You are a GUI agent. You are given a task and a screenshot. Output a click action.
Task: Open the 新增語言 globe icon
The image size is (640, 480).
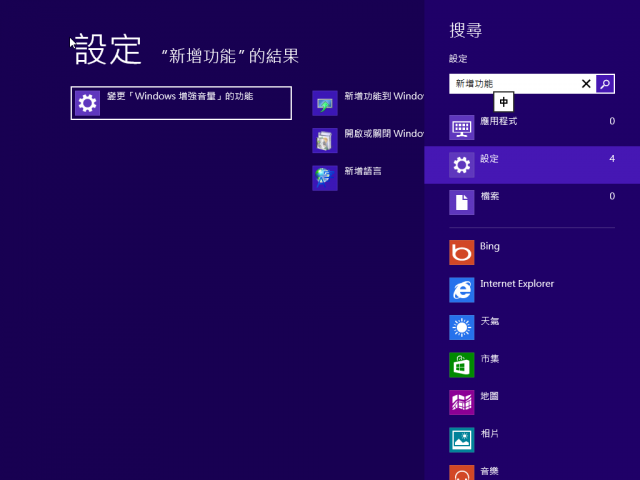325,178
